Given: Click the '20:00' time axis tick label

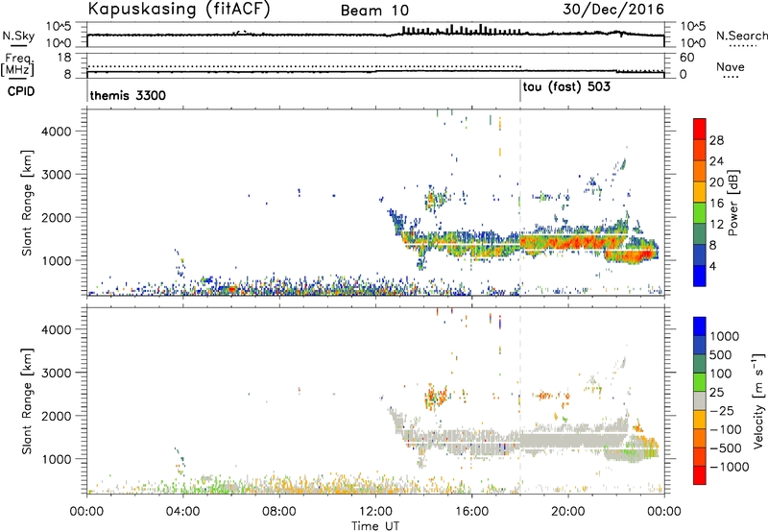Looking at the screenshot, I should [567, 512].
